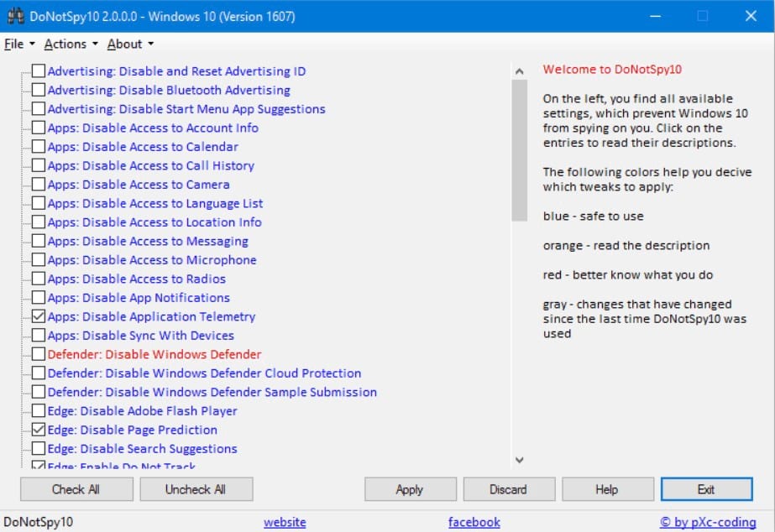This screenshot has width=775, height=532.
Task: Click the Check All button
Action: point(76,489)
